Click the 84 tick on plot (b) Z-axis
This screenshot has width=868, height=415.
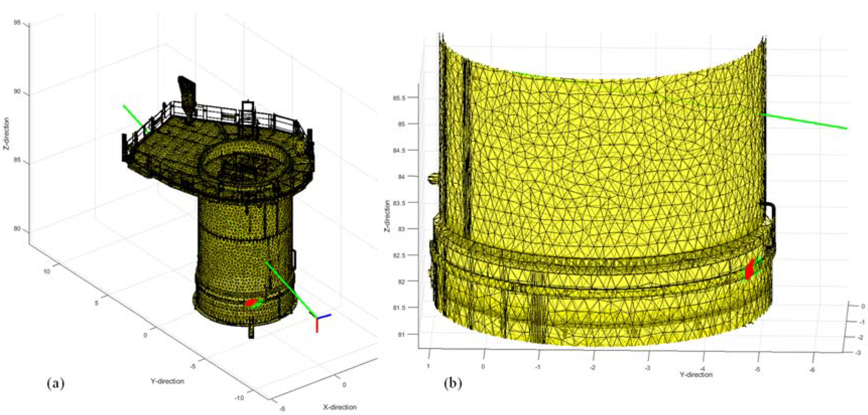(x=401, y=177)
